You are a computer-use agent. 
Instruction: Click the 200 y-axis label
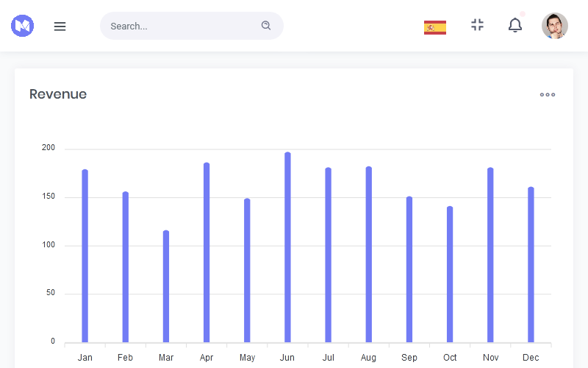pyautogui.click(x=49, y=148)
